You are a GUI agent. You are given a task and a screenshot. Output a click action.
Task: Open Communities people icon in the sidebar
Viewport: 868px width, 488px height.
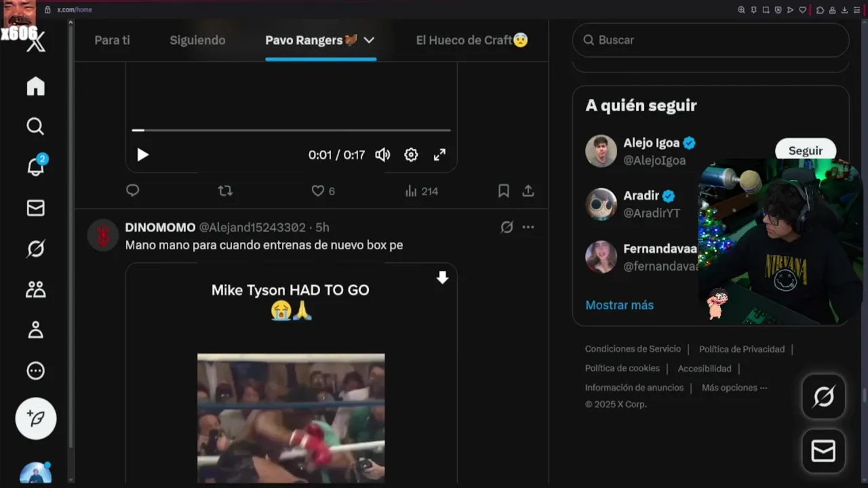(35, 289)
